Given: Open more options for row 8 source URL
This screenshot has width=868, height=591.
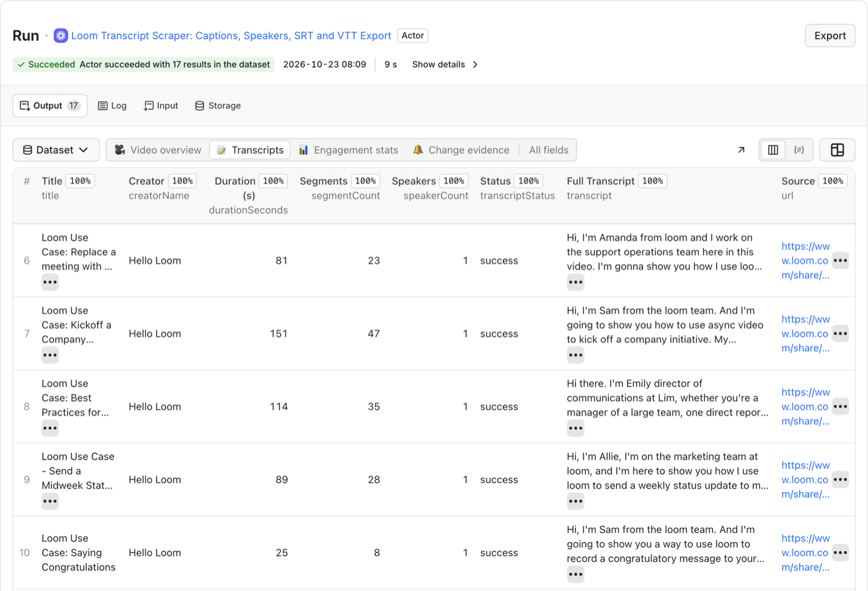Looking at the screenshot, I should [840, 407].
